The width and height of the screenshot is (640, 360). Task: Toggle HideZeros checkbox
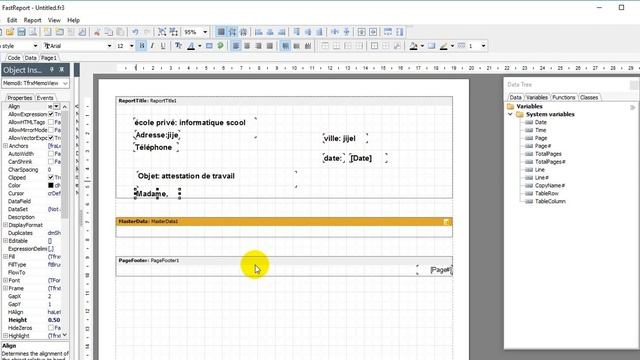[x=51, y=328]
